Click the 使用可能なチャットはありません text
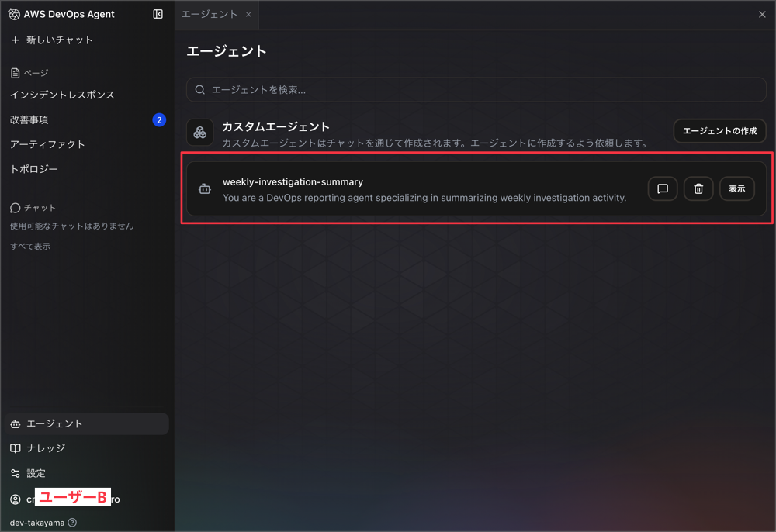 (71, 226)
